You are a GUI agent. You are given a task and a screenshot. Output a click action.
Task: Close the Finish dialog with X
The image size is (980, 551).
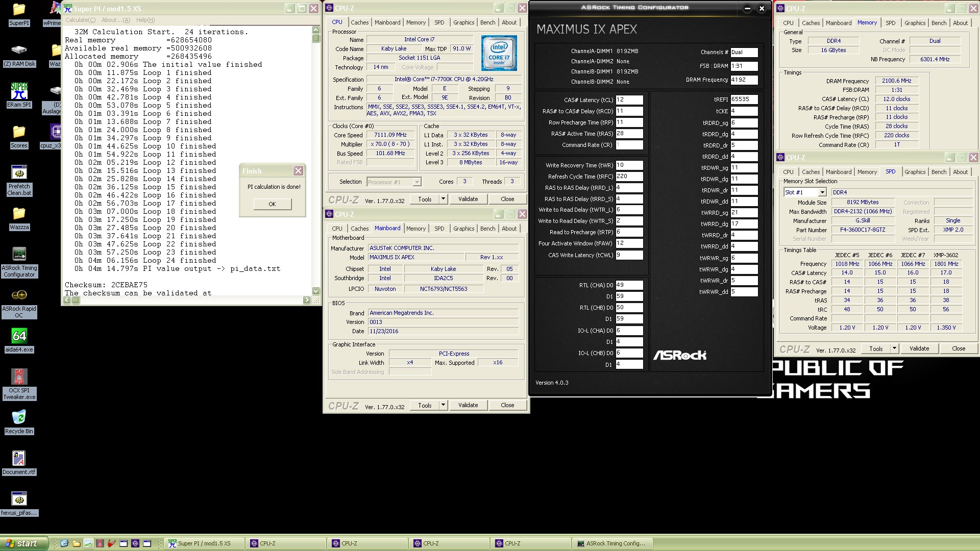(298, 170)
